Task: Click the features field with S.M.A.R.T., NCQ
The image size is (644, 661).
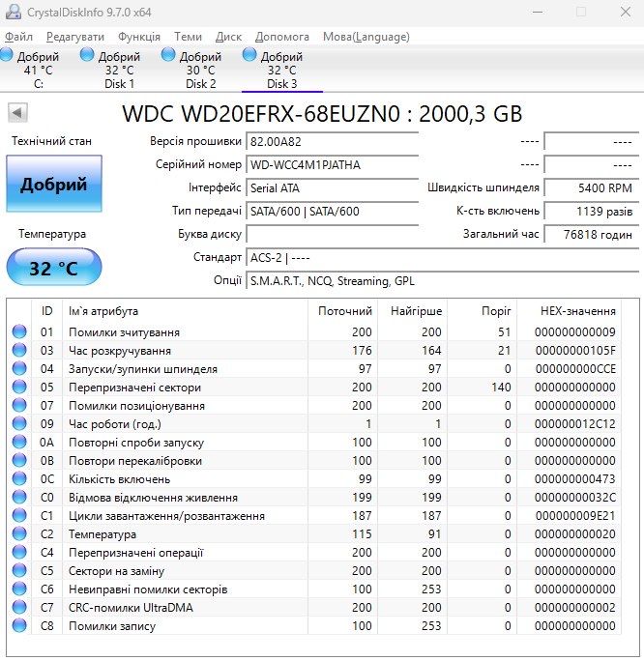Action: (443, 281)
